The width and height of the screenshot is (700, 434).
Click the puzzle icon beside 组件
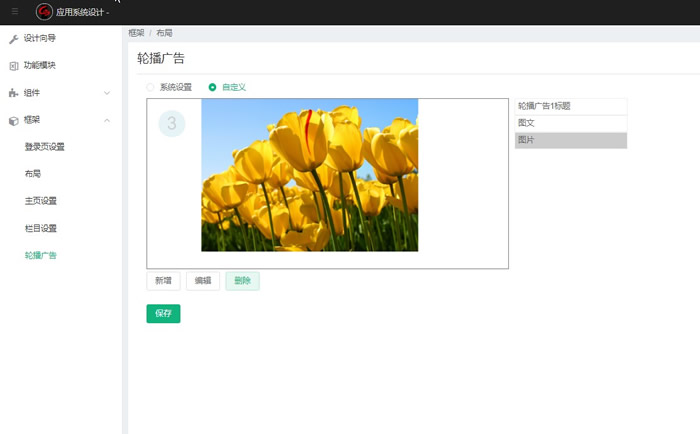tap(13, 93)
